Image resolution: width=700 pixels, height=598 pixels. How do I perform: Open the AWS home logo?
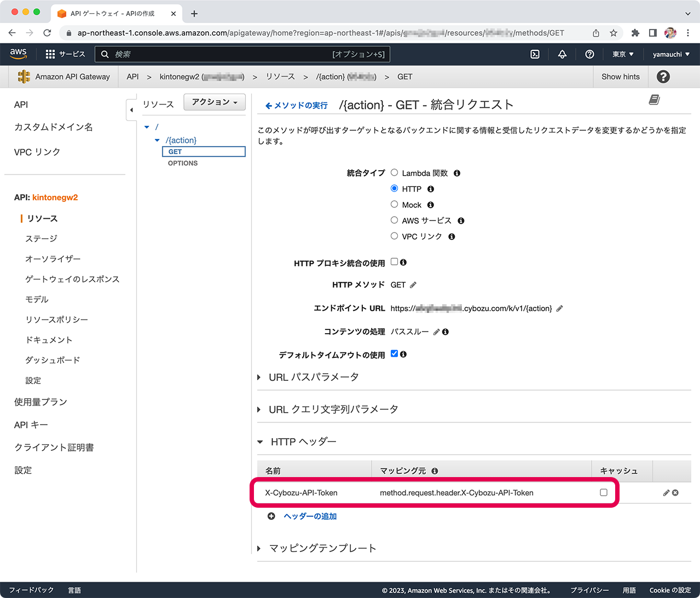coord(18,54)
